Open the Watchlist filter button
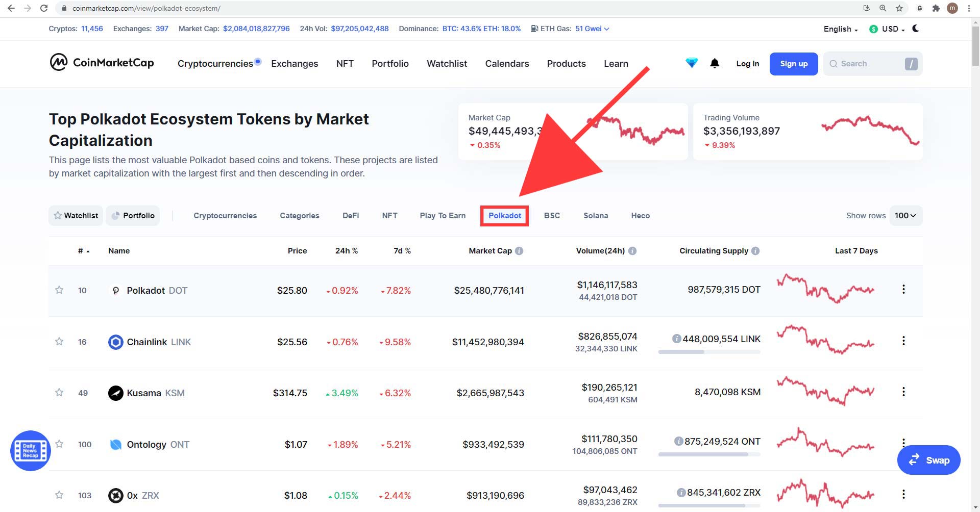 point(76,216)
